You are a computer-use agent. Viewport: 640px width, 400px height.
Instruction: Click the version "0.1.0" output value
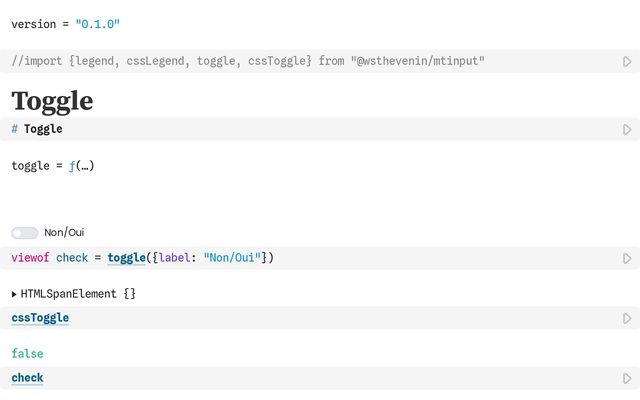(x=98, y=24)
